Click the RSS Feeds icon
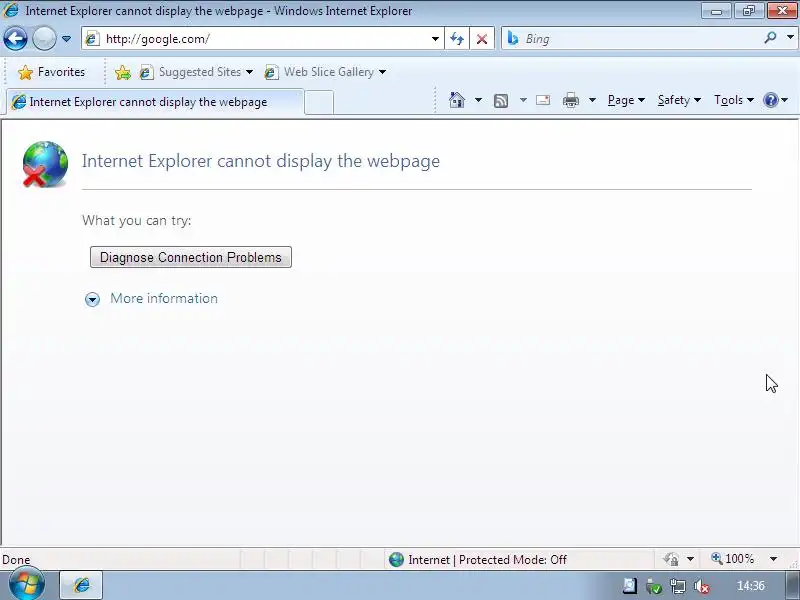Image resolution: width=800 pixels, height=600 pixels. (501, 101)
